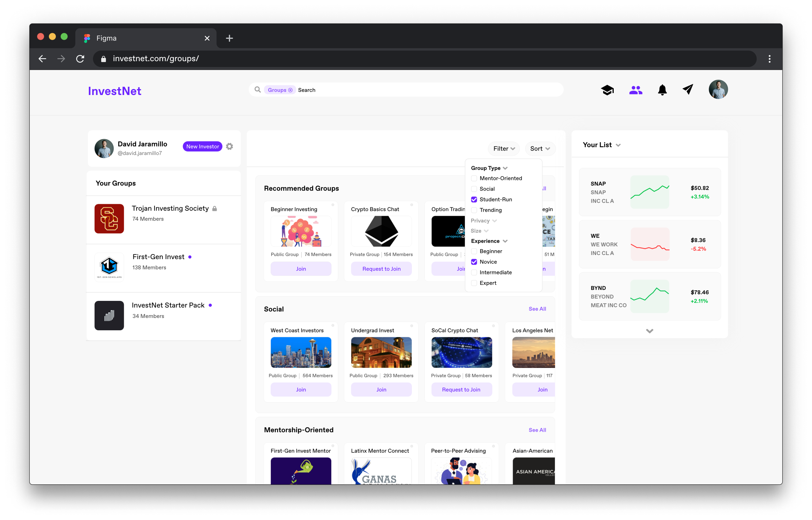Open Trojan Investing Society logo
812x520 pixels.
pos(109,219)
